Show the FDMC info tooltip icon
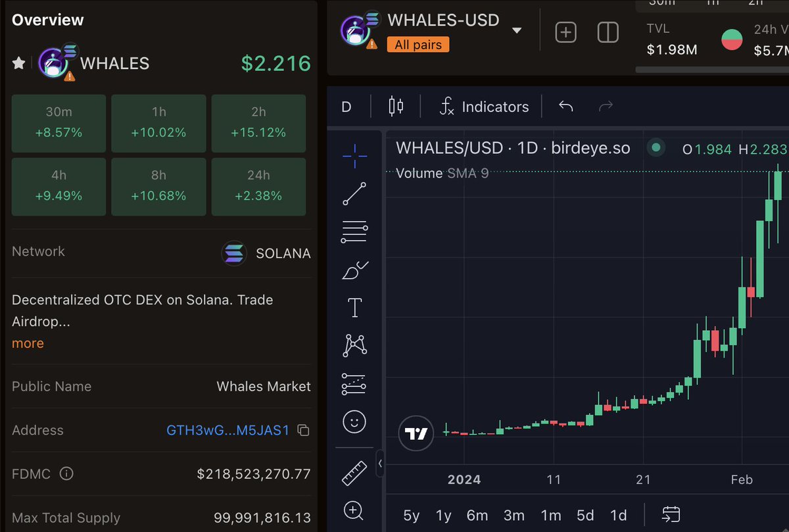Screen dimensions: 789x532 66,473
